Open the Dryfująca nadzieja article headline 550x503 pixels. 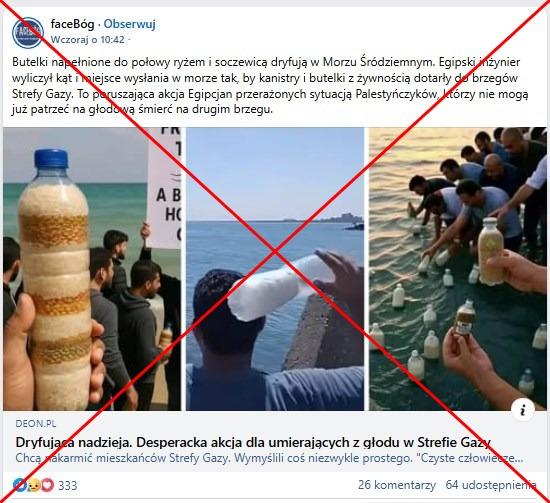[253, 442]
